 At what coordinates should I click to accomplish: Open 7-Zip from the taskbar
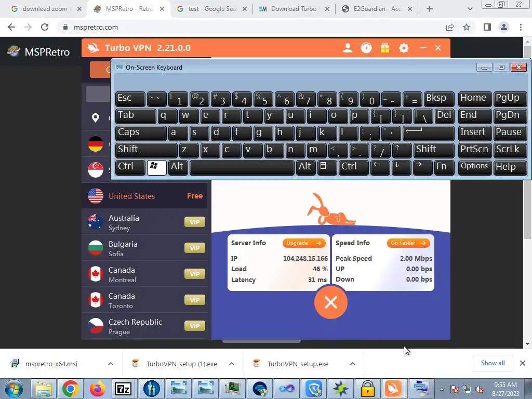[124, 389]
